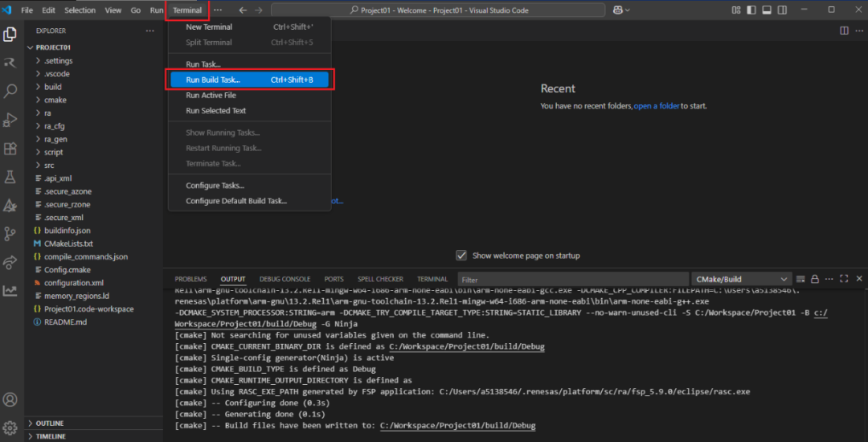Open the Accounts icon

coord(10,399)
